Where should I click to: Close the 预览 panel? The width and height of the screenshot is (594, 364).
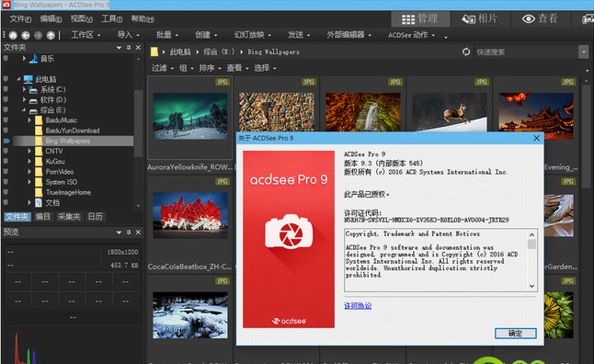coord(138,233)
